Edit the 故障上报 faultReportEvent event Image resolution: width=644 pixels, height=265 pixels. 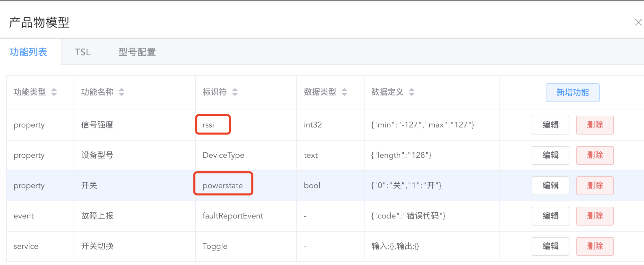click(x=550, y=216)
